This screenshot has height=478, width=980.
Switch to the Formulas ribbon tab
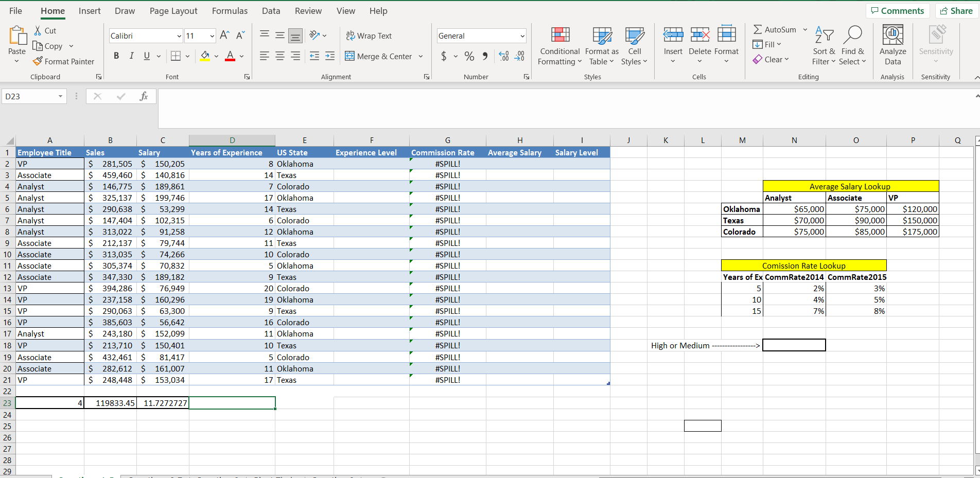[x=230, y=11]
